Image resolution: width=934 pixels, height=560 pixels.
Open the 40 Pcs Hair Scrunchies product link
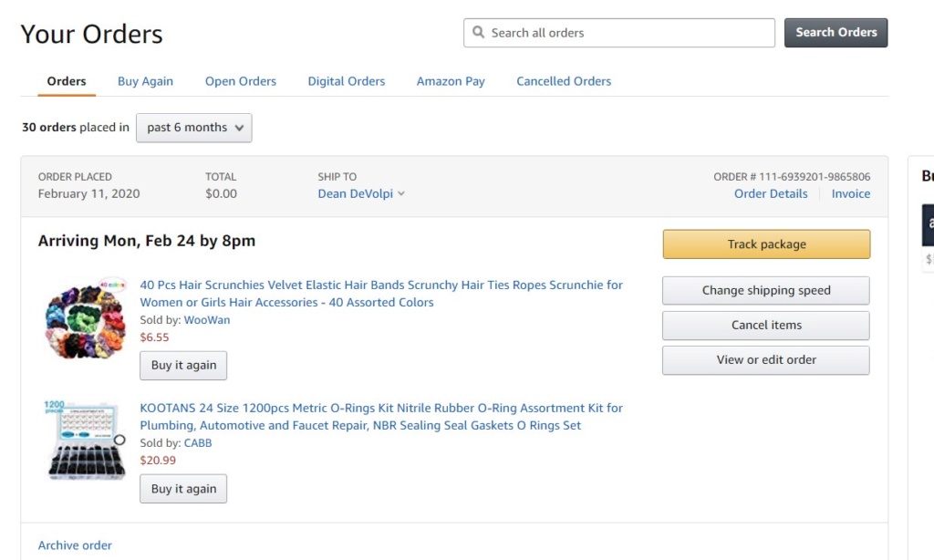coord(381,294)
